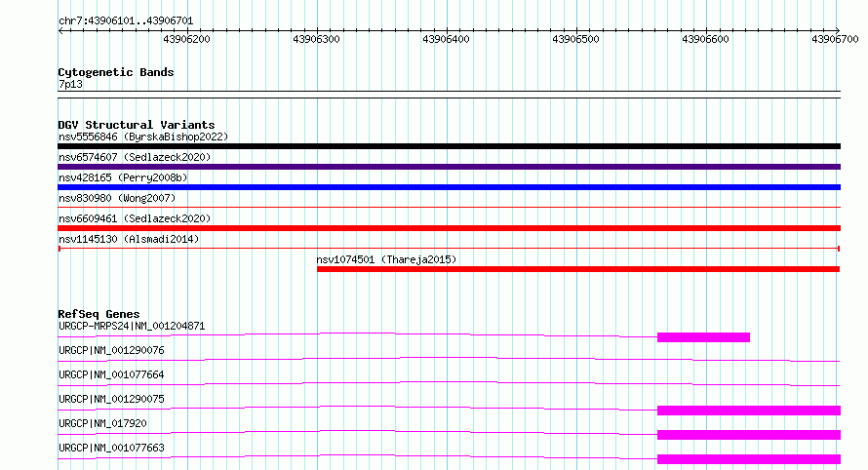Click the thick red nsv6609461 variant bar
Screen dimensions: 868x470
click(x=449, y=228)
